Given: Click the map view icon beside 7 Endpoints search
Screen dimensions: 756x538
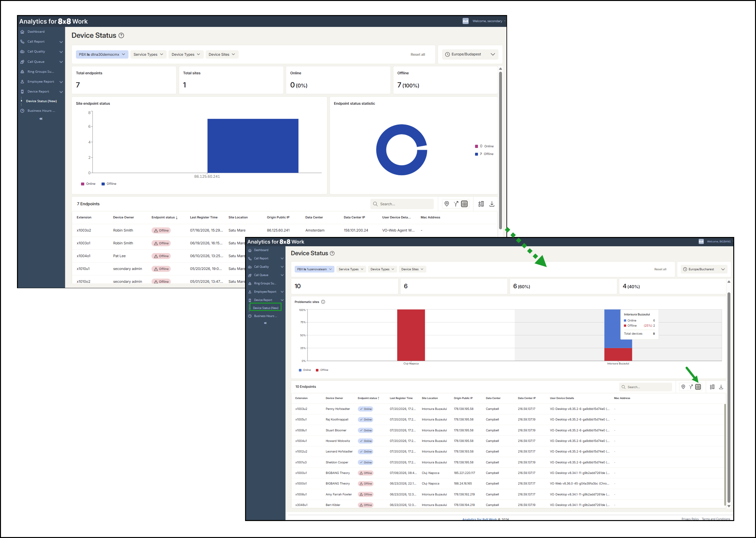Looking at the screenshot, I should 447,204.
